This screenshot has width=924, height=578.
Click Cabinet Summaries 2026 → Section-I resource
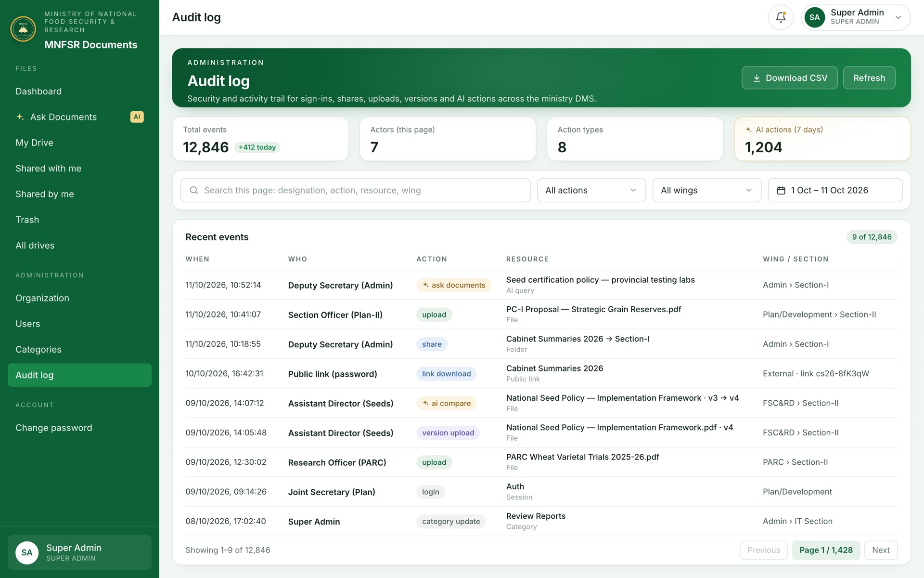tap(577, 339)
